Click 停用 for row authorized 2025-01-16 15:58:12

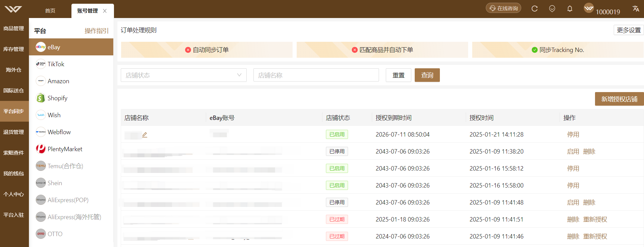click(x=573, y=169)
